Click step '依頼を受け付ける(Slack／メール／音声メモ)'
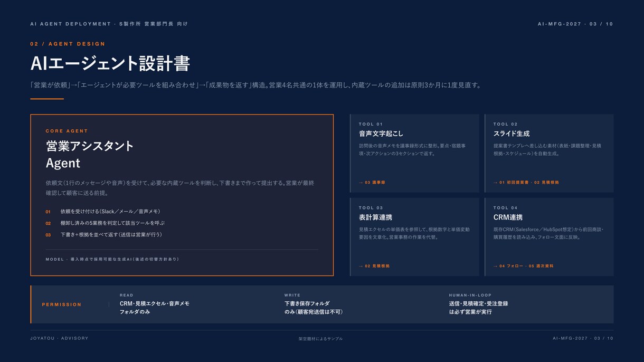The image size is (644, 362). tap(110, 211)
